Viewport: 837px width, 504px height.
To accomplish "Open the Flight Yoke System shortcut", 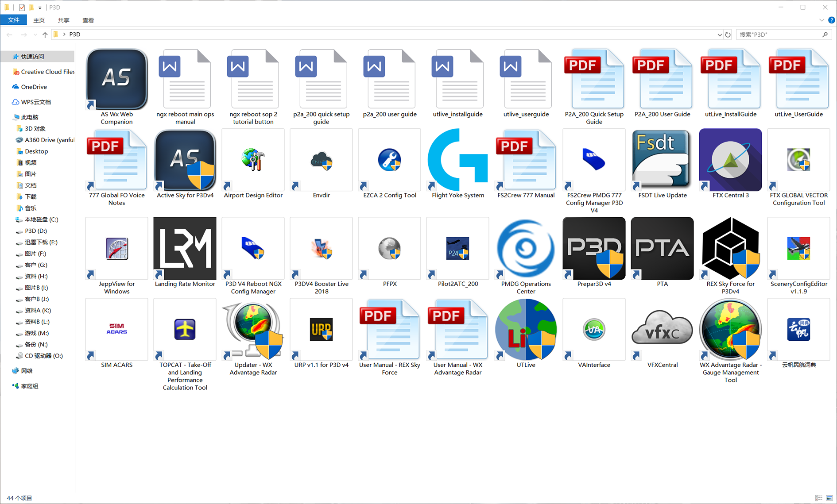I will tap(457, 164).
